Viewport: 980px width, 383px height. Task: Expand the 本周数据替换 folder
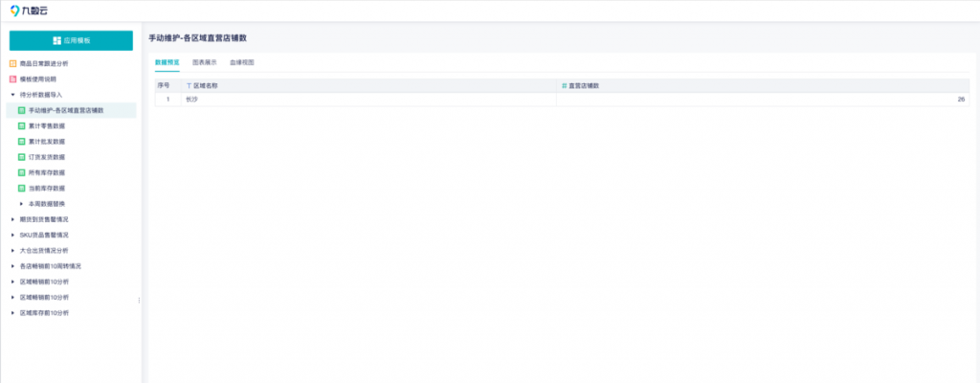[x=22, y=204]
